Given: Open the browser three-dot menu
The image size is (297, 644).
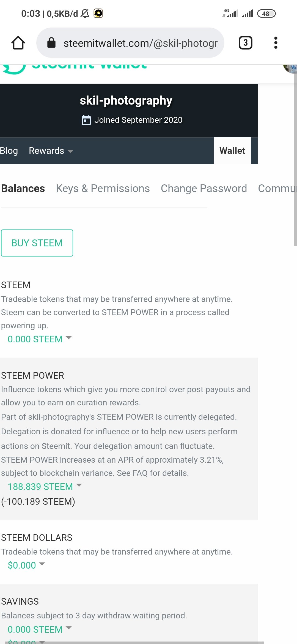Looking at the screenshot, I should [276, 43].
